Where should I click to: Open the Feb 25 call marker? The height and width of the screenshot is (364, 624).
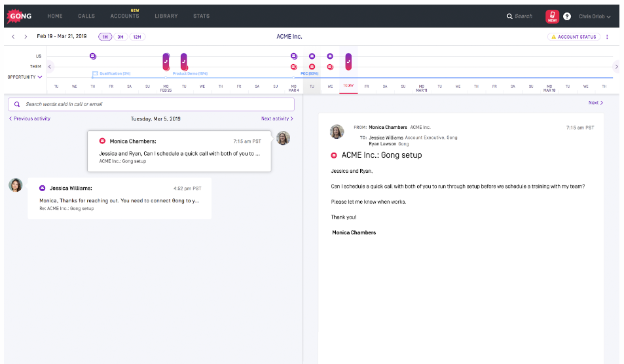click(x=166, y=62)
